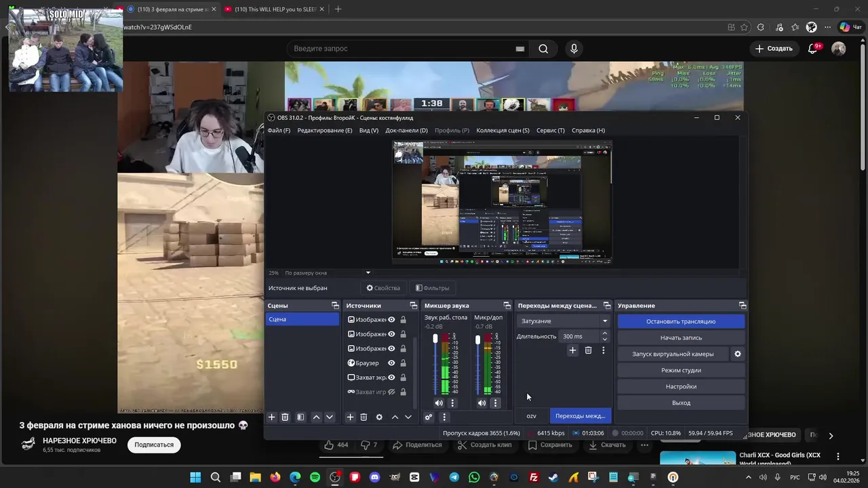Open Микр/доп channel three-dot menu

point(495,403)
